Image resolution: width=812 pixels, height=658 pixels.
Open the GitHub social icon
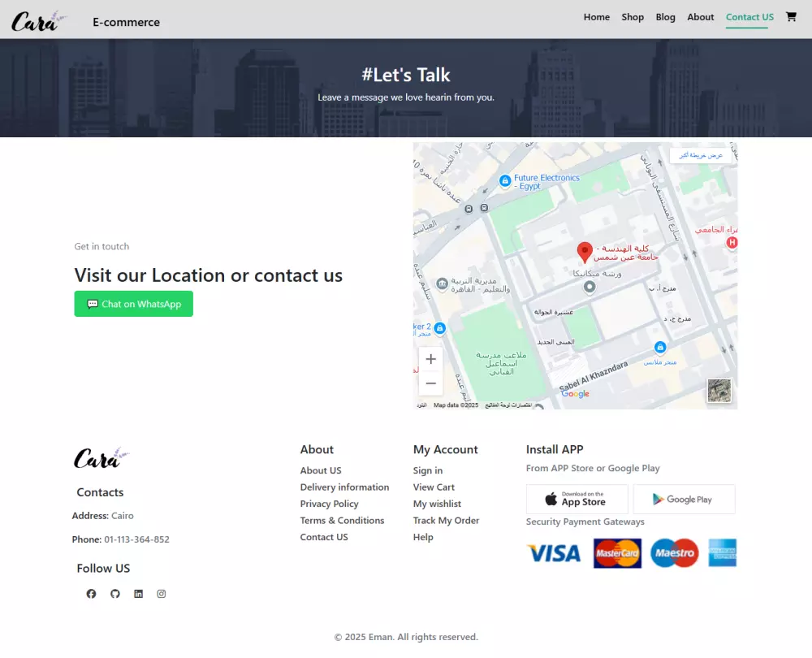[114, 593]
